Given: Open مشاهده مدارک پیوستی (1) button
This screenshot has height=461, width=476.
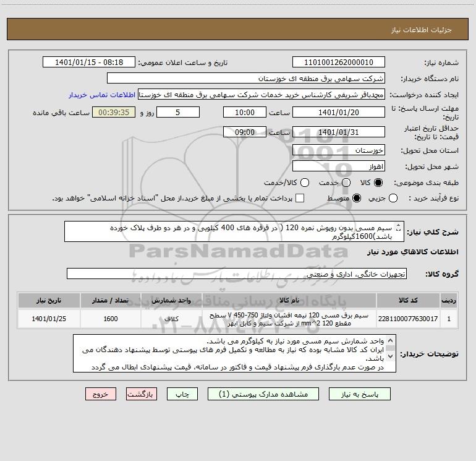Looking at the screenshot, I should point(263,394).
